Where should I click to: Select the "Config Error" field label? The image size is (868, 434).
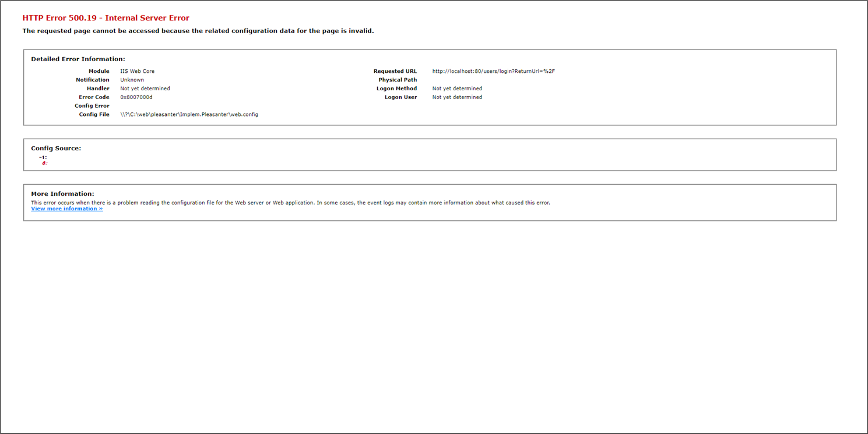click(92, 106)
